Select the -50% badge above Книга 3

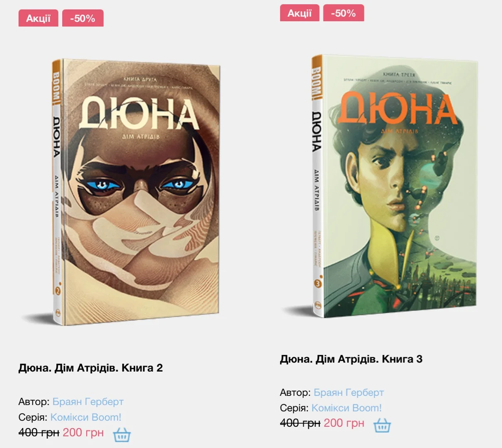(x=344, y=13)
